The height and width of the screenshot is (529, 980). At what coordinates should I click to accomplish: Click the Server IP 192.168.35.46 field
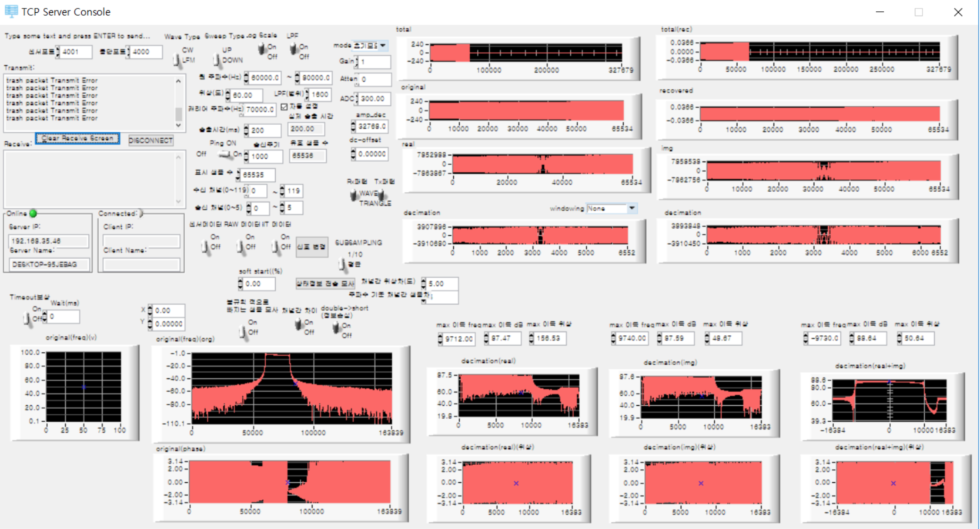49,241
